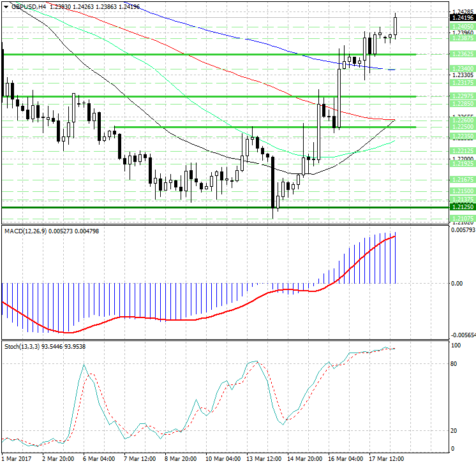Viewport: 476px width, 466px height.
Task: Click the 17 Mar 12:00 time label
Action: 387,458
